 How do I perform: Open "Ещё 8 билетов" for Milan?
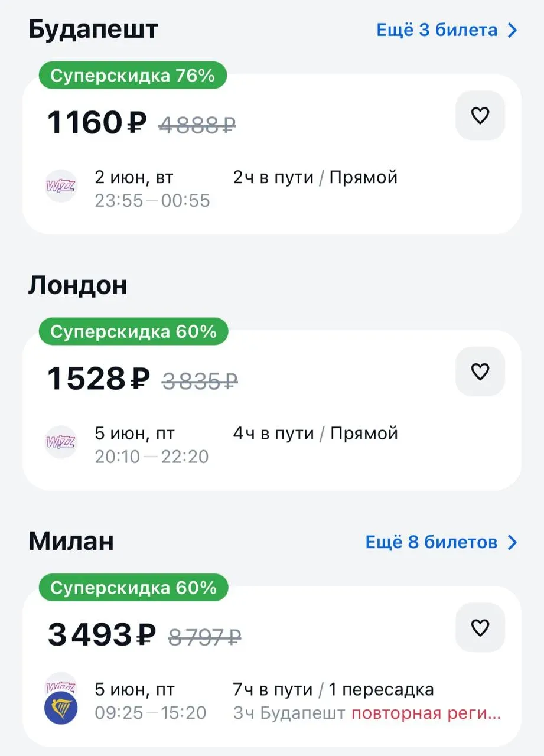click(431, 542)
